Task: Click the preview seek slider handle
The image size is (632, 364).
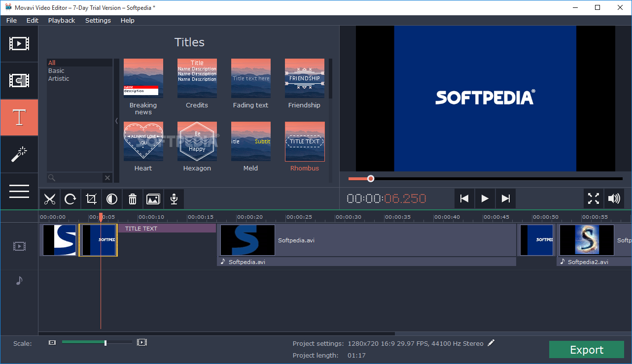Action: pos(371,179)
